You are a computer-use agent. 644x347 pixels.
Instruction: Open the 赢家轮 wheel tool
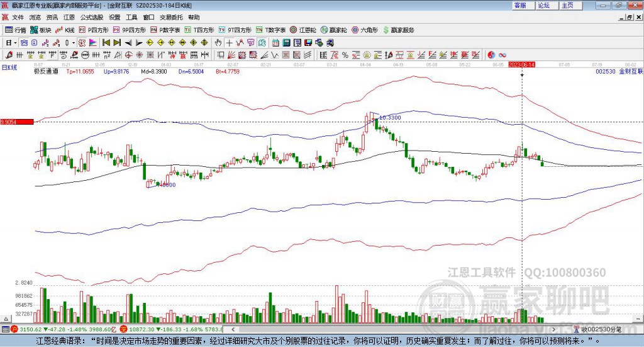333,30
